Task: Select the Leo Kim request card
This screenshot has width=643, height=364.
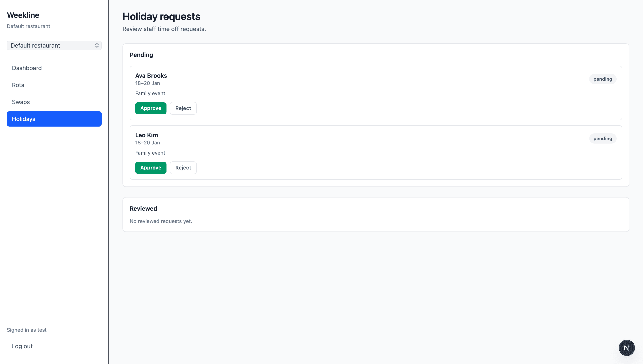Action: 376,152
